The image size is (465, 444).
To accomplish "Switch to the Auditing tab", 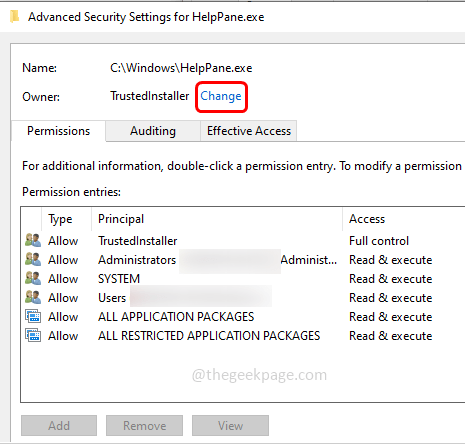I will 153,131.
